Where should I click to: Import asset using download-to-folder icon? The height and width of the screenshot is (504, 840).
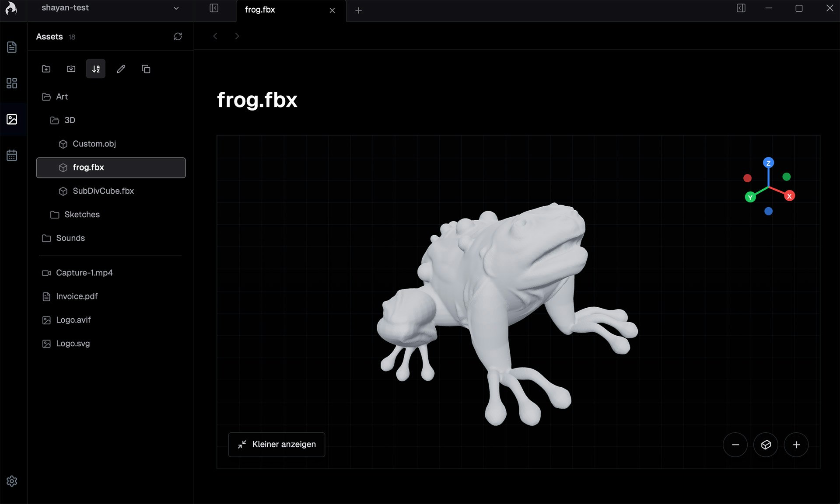click(71, 69)
